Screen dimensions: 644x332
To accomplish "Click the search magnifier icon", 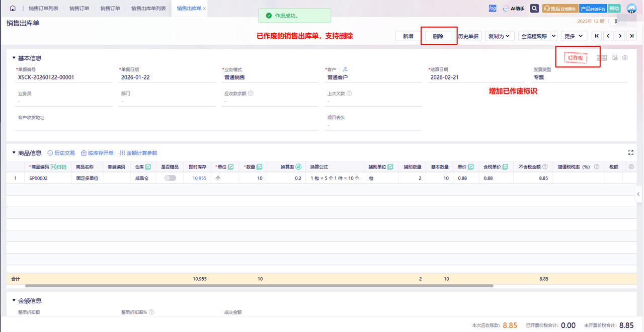I will (x=534, y=9).
